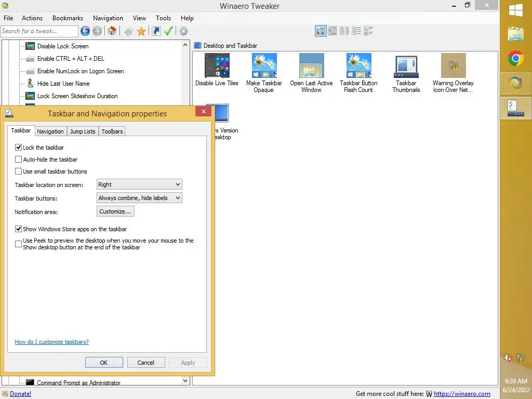Open the File menu
Screen dimensions: 532x399
point(8,18)
